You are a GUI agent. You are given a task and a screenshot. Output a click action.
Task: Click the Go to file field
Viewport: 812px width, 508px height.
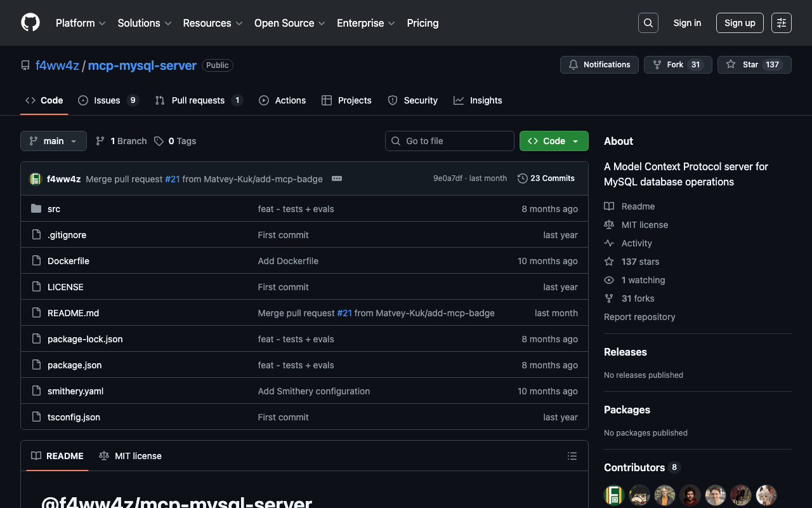[449, 141]
